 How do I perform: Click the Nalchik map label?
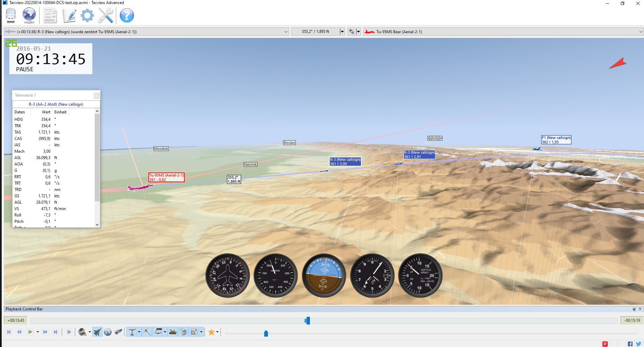click(x=250, y=164)
